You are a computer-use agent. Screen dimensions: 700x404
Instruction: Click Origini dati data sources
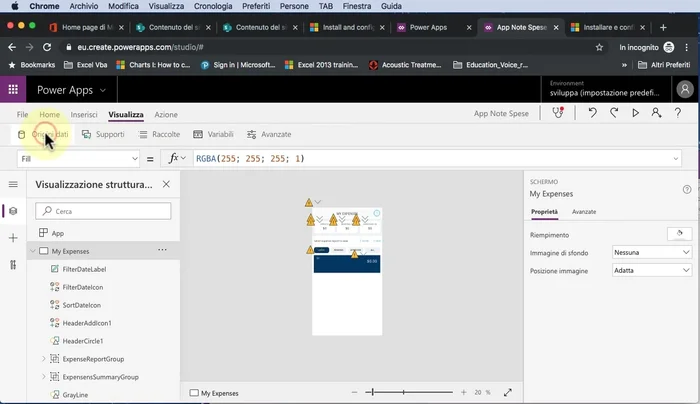pos(43,134)
